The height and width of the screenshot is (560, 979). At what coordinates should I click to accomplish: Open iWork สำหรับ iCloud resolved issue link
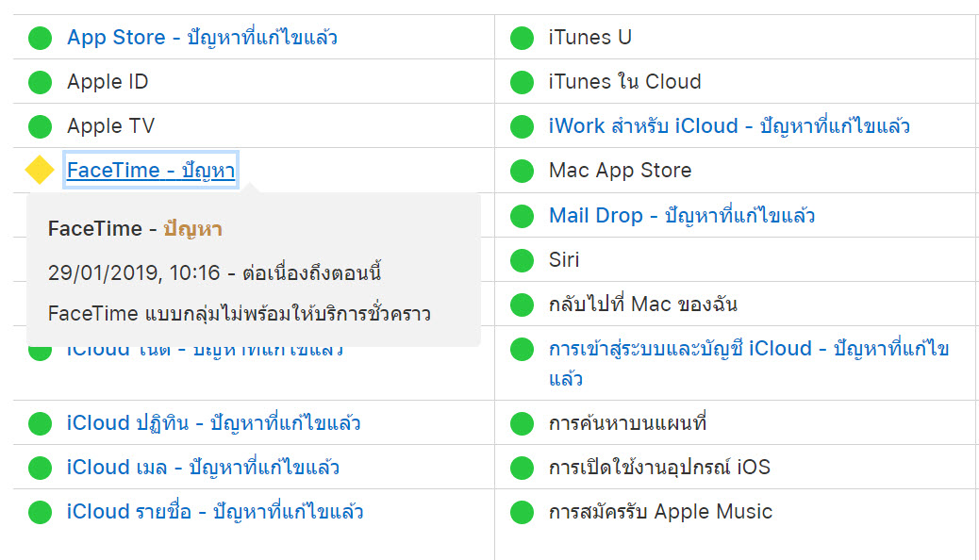(728, 126)
